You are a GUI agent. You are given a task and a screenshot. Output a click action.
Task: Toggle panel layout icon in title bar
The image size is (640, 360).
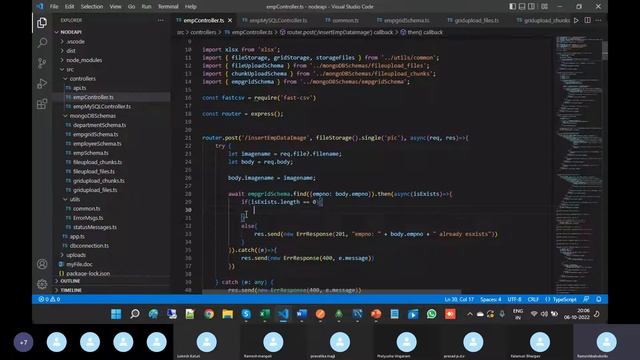[522, 7]
